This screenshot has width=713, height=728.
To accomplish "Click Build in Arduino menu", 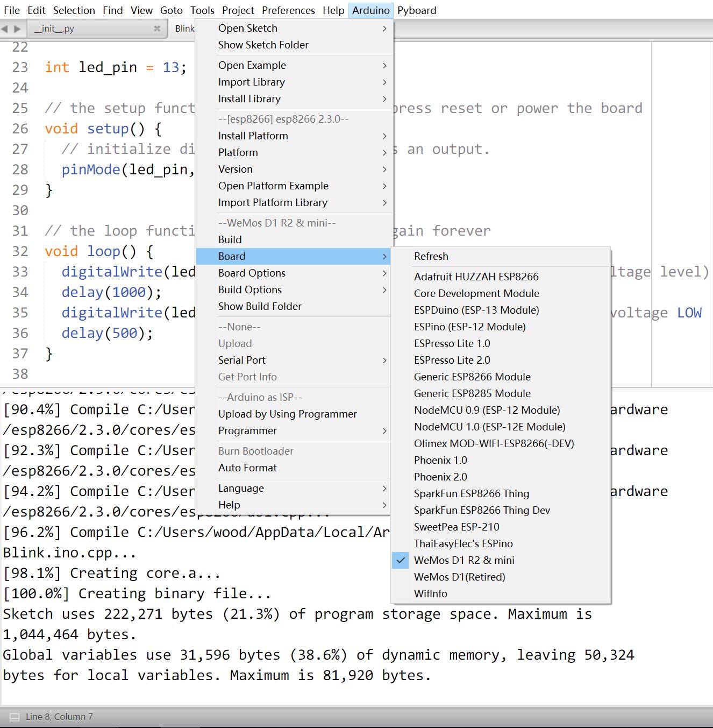I will tap(294, 239).
